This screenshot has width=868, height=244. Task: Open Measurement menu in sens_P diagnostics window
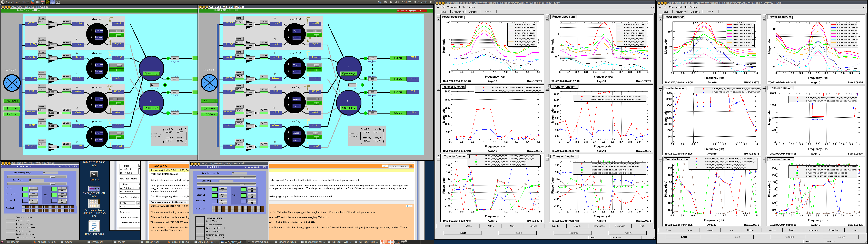(x=453, y=7)
